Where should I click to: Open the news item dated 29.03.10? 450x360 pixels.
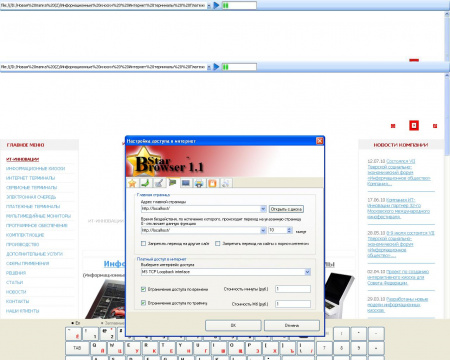397,305
